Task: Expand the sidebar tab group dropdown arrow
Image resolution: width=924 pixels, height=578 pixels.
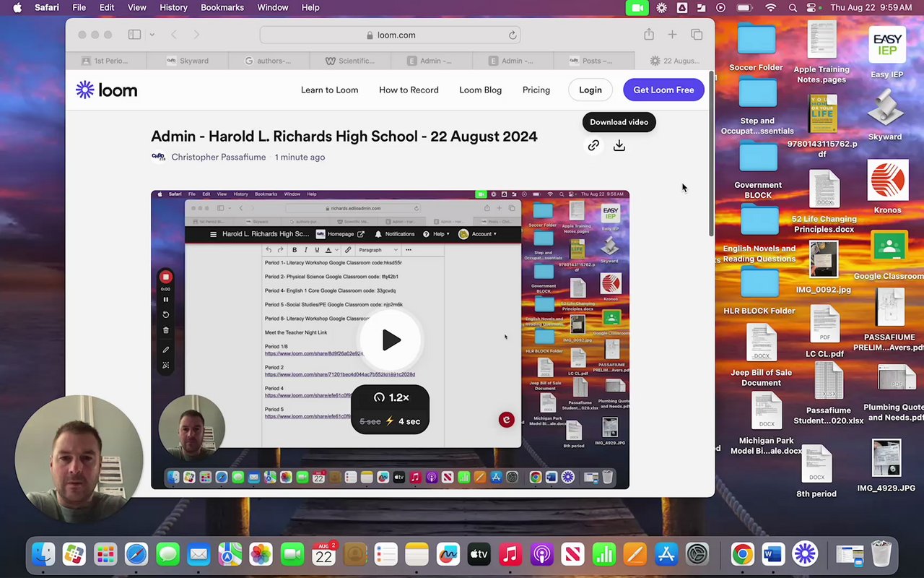Action: (x=152, y=35)
